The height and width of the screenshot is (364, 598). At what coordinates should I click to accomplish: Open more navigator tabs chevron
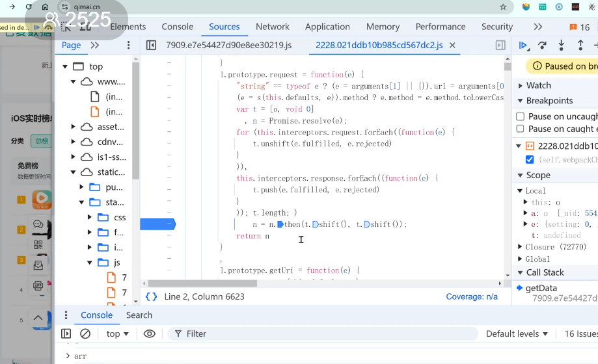pyautogui.click(x=94, y=45)
